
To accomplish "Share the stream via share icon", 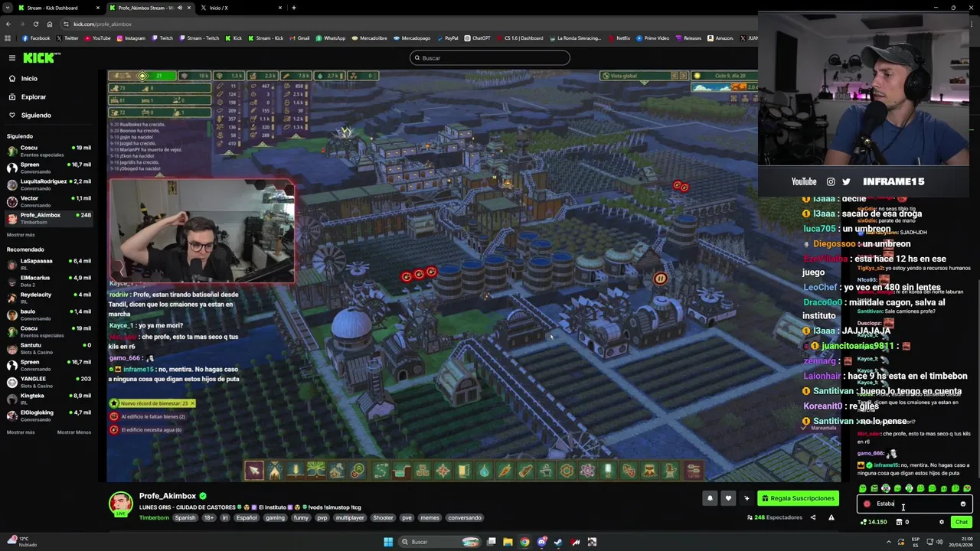I will click(813, 518).
